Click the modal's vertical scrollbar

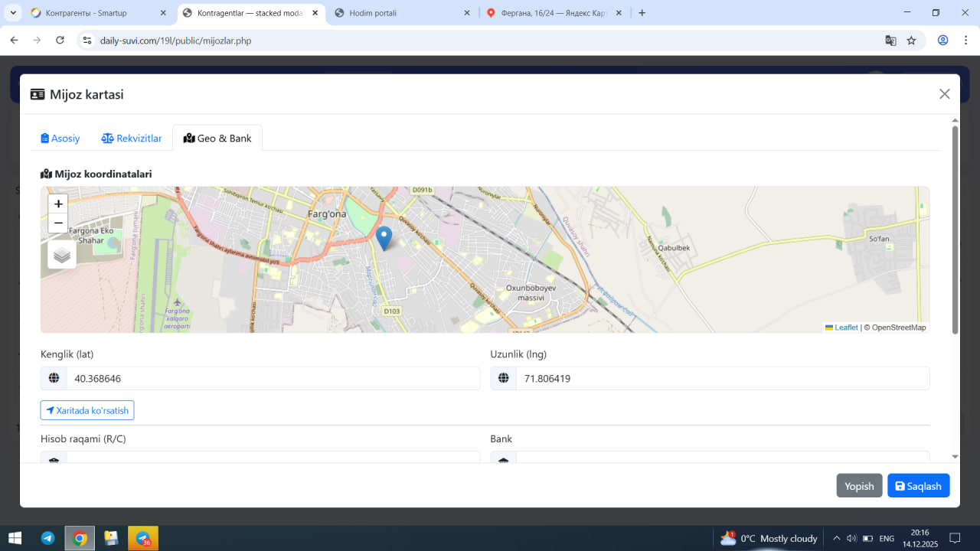955,230
